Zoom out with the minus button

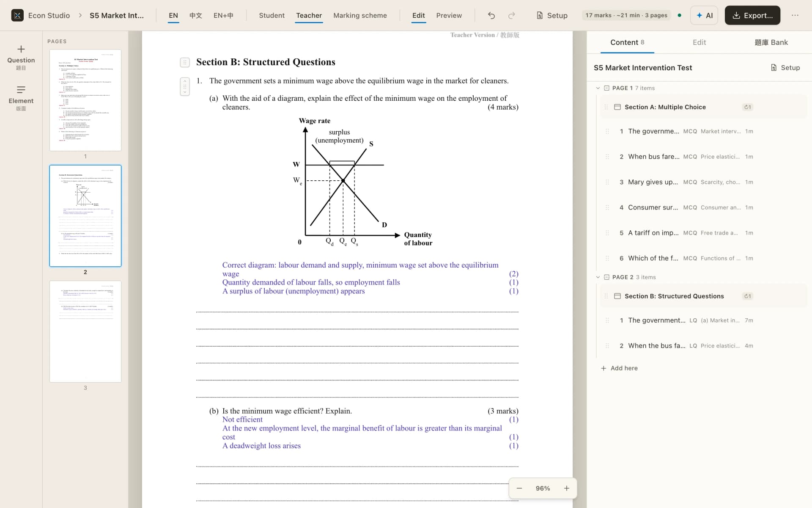(x=519, y=488)
